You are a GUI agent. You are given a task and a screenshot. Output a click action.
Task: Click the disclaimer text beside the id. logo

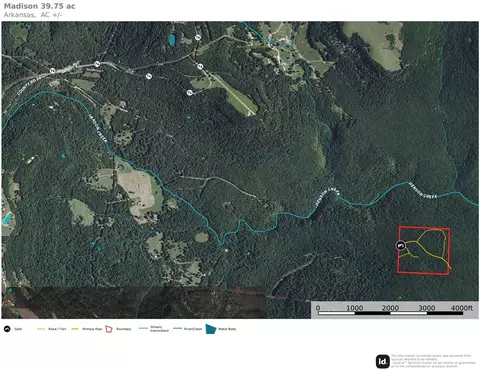point(433,361)
